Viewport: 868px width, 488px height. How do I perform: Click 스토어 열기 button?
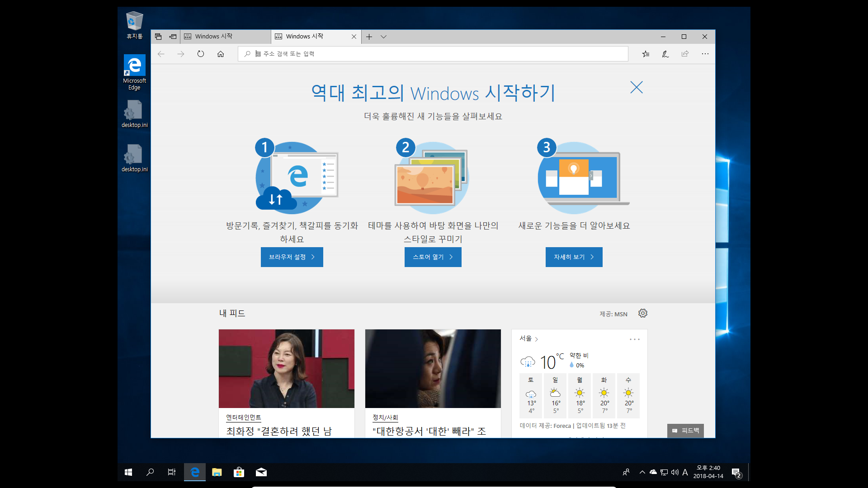(433, 257)
